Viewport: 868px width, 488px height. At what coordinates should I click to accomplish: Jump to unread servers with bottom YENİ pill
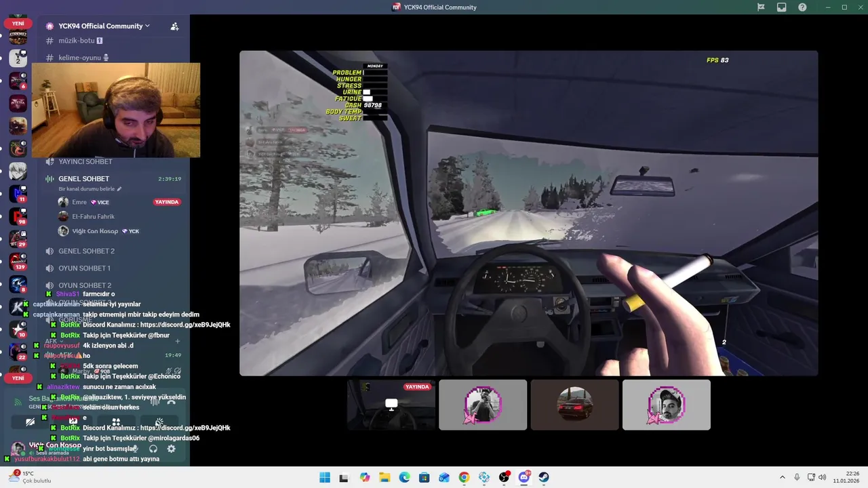(18, 378)
